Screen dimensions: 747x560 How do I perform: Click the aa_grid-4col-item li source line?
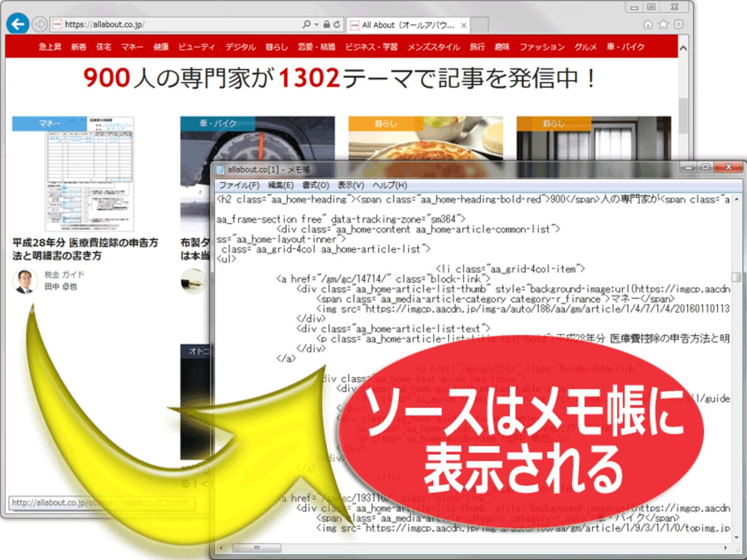510,269
